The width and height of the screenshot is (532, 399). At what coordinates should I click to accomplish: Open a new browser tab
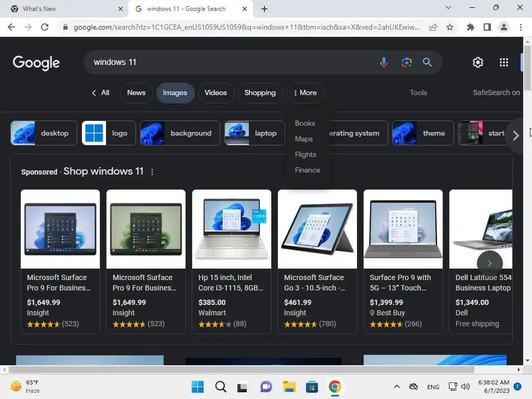[x=264, y=9]
